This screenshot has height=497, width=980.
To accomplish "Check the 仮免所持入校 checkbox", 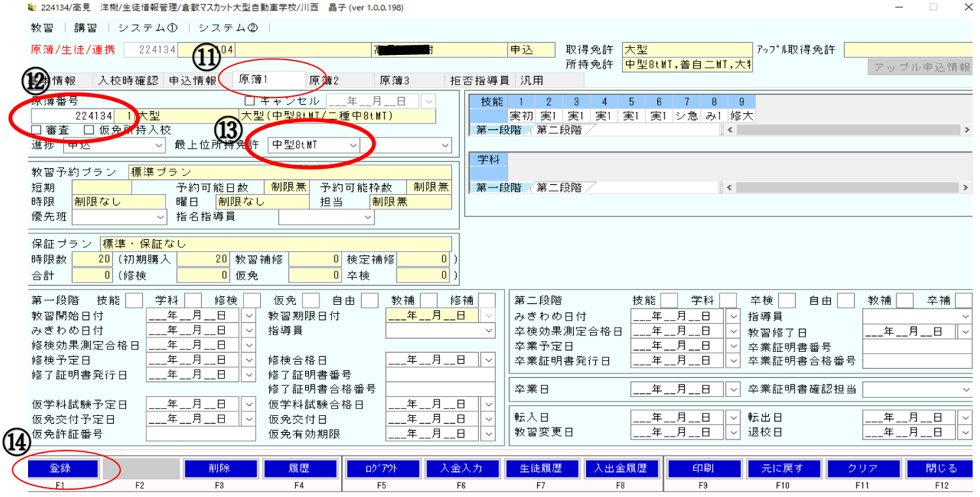I will (x=88, y=130).
